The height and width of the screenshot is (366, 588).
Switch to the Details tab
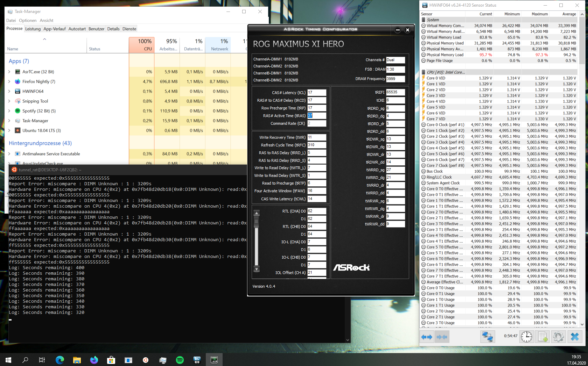pyautogui.click(x=113, y=29)
